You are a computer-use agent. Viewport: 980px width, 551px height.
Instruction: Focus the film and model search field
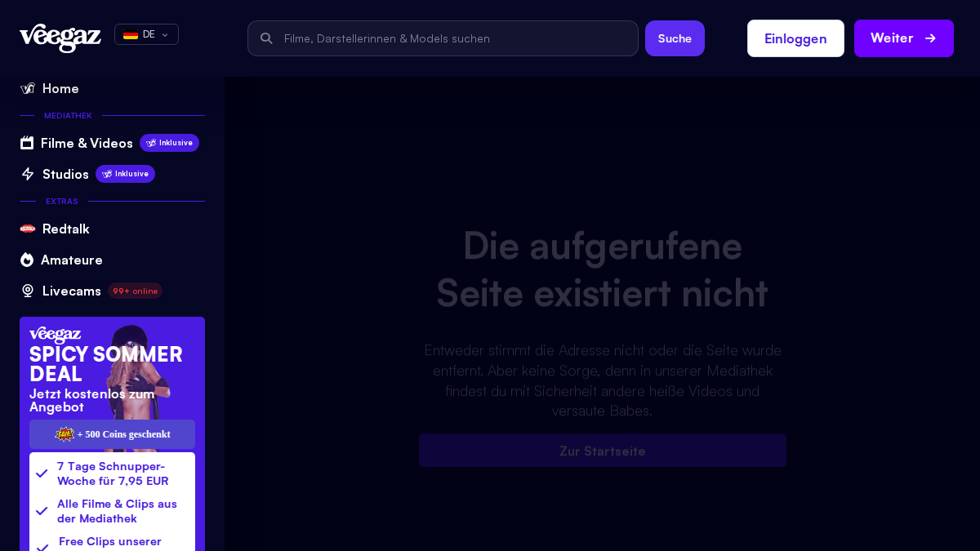443,38
